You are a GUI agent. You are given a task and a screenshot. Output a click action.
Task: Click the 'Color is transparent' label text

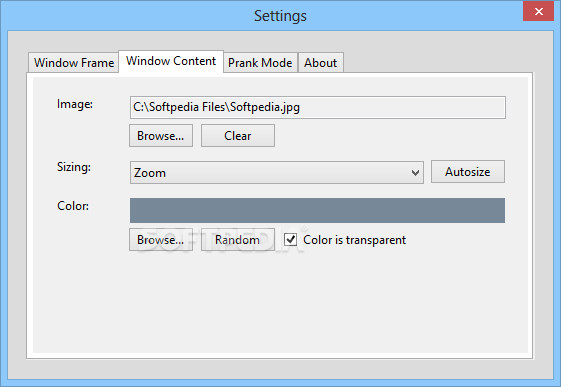tap(355, 240)
